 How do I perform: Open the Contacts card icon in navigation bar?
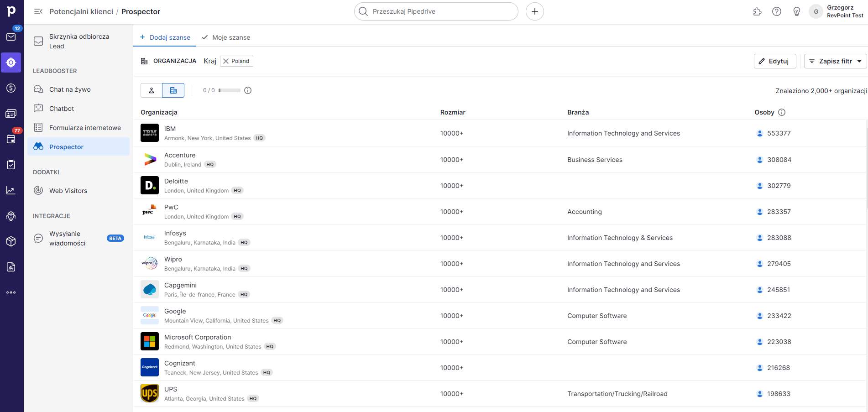11,114
